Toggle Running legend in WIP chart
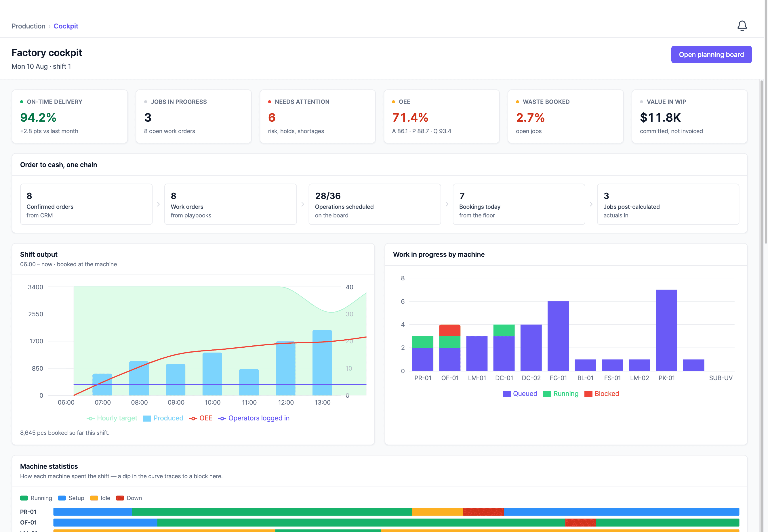Viewport: 768px width, 532px height. click(x=561, y=394)
